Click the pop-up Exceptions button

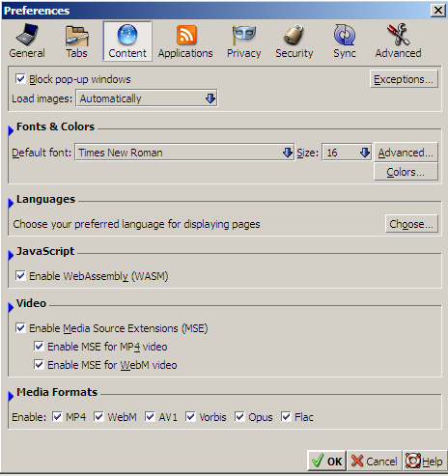(x=404, y=79)
